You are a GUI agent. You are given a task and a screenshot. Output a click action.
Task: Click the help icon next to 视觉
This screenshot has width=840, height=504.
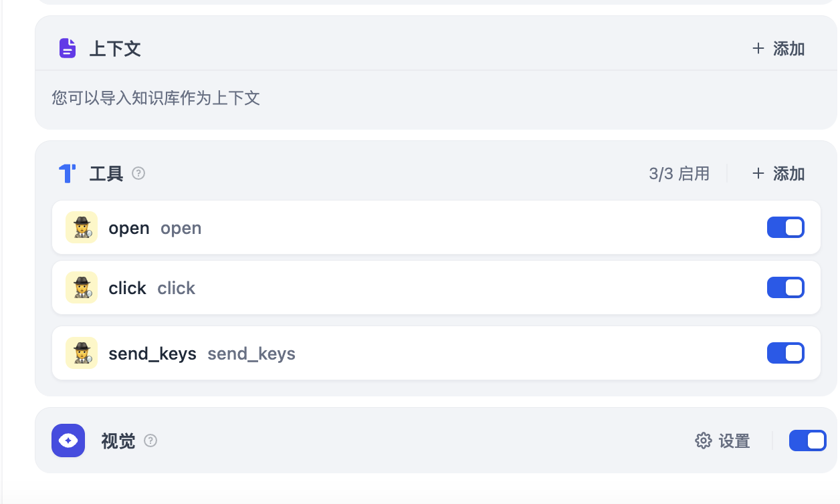(150, 440)
